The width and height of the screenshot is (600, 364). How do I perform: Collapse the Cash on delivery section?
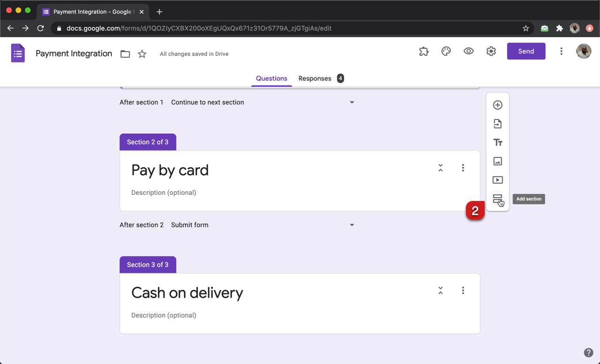[x=440, y=290]
